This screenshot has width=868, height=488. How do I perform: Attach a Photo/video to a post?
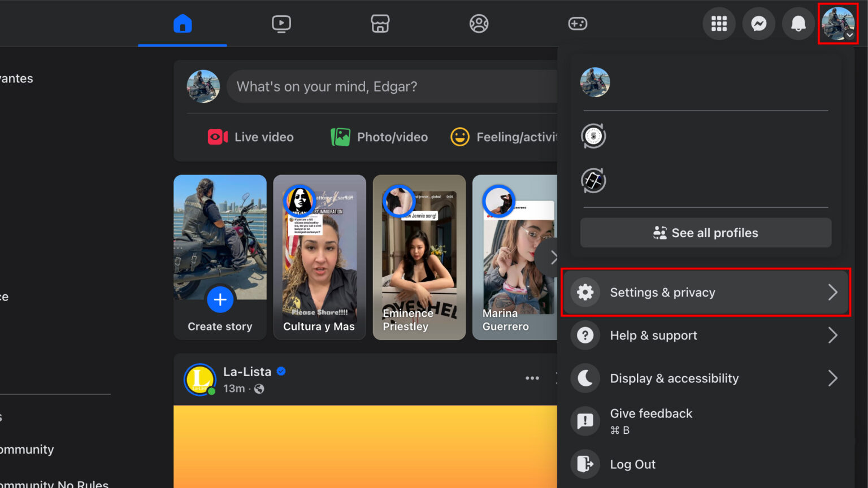[379, 137]
